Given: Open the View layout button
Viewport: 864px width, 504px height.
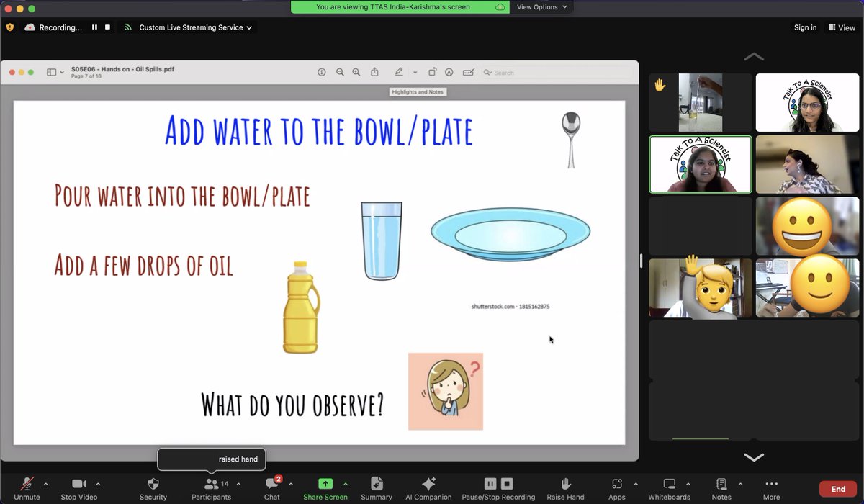Looking at the screenshot, I should pyautogui.click(x=842, y=27).
